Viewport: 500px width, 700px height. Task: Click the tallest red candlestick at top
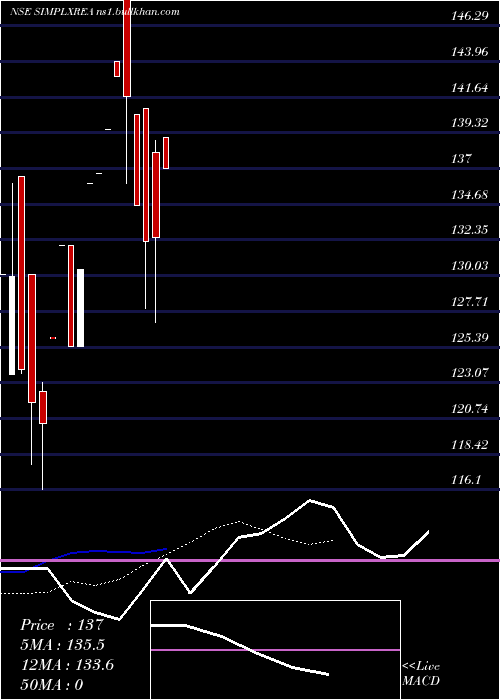[127, 48]
